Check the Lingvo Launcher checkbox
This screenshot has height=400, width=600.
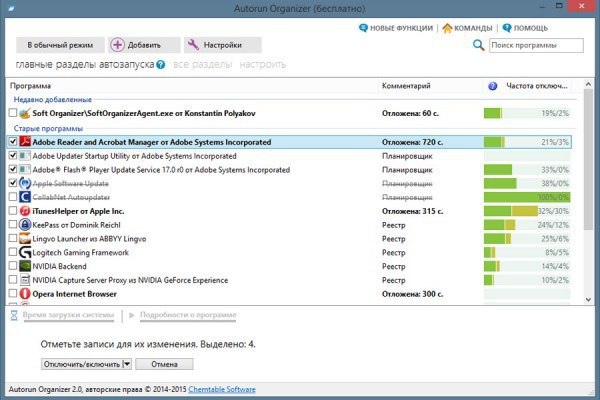click(x=13, y=238)
